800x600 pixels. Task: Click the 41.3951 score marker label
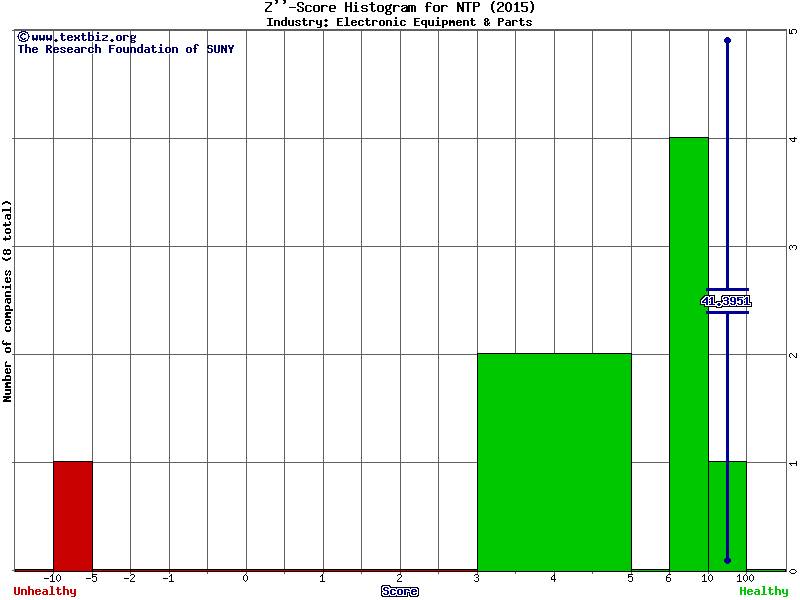(726, 301)
